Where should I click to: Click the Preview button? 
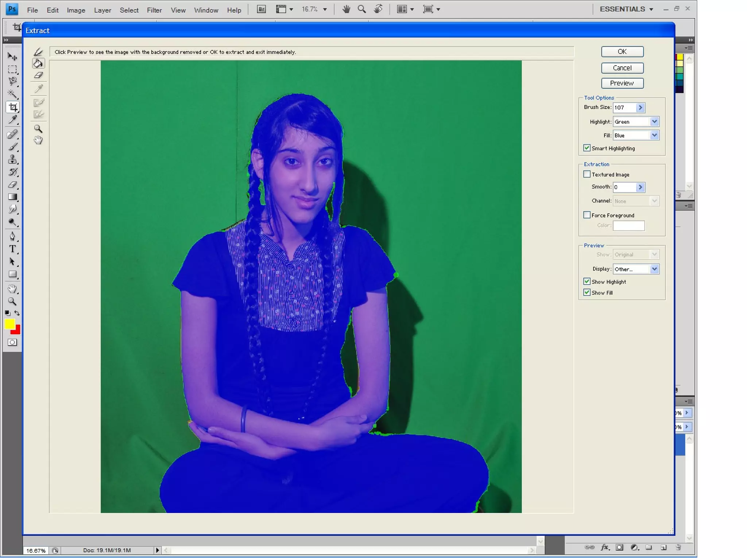coord(622,83)
